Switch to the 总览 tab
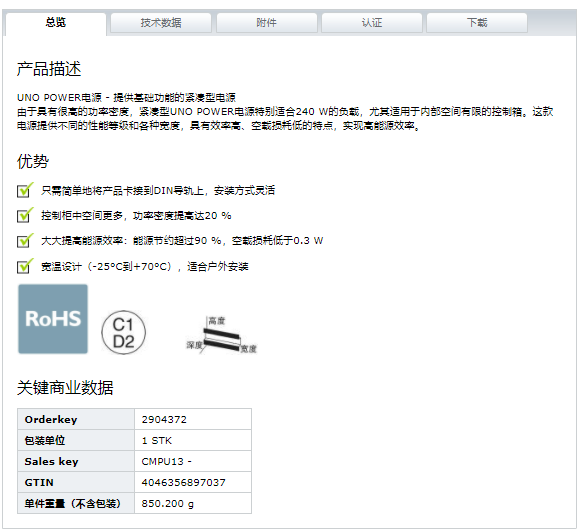581x532 pixels. click(56, 24)
